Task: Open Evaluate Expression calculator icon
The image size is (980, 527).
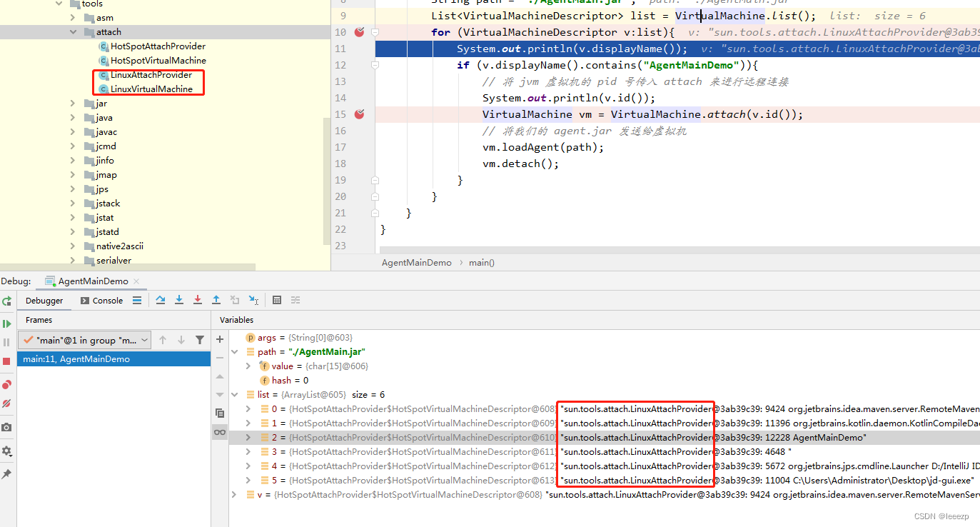Action: tap(277, 301)
